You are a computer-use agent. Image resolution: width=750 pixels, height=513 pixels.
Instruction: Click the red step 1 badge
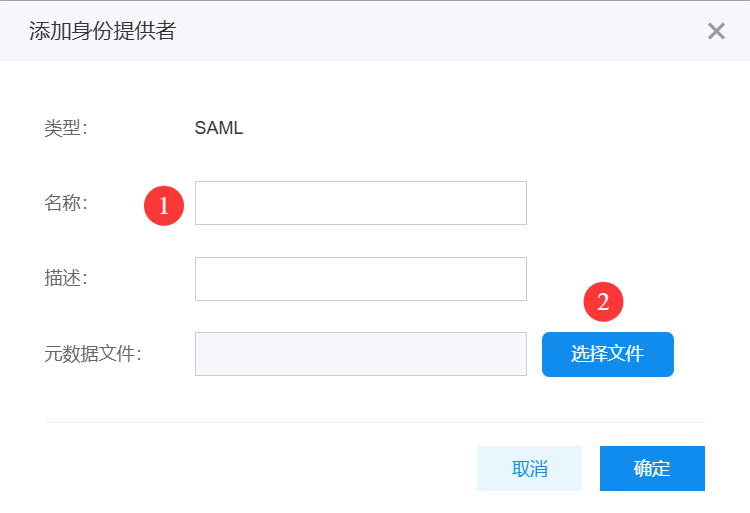click(x=164, y=205)
